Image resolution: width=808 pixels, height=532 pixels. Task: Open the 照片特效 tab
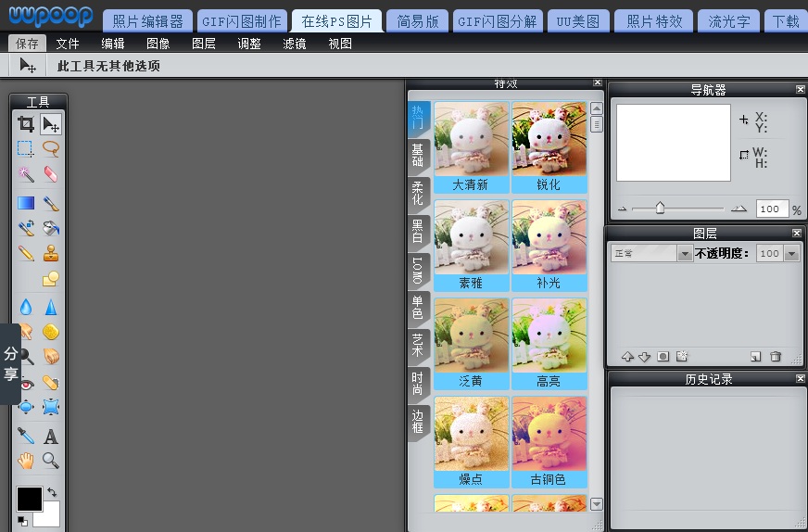click(654, 21)
